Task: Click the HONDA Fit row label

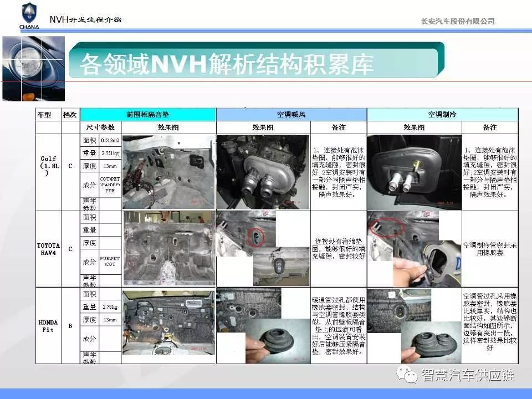Action: pyautogui.click(x=48, y=326)
